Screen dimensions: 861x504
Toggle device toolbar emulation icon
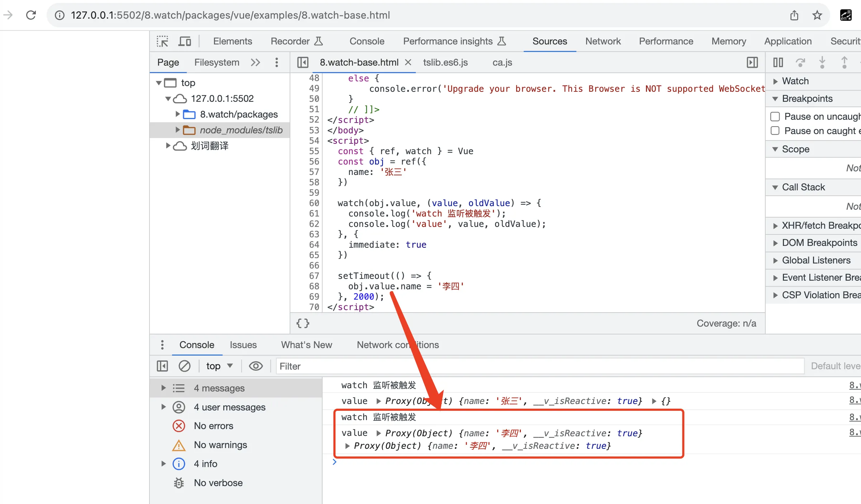pos(185,41)
